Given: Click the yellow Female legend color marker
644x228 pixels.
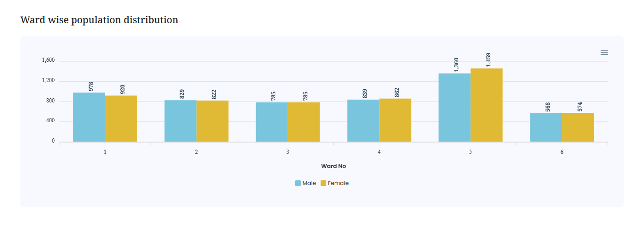Looking at the screenshot, I should 323,183.
